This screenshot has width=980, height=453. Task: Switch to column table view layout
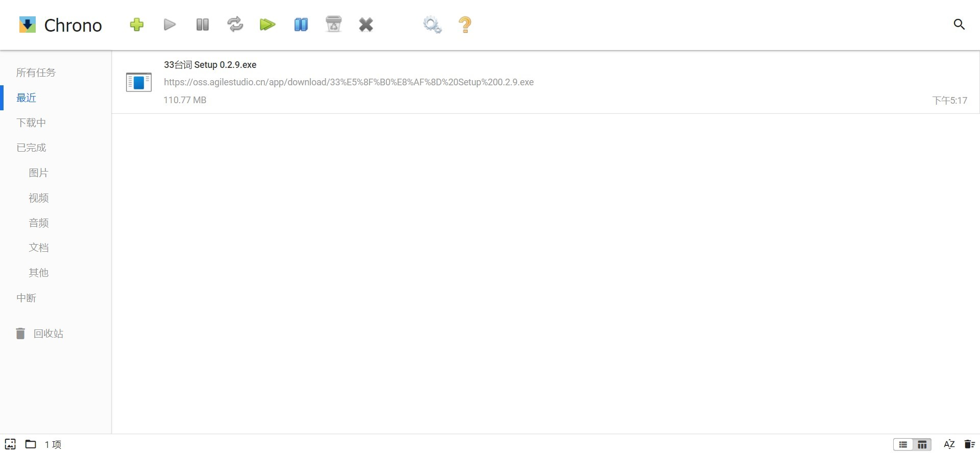[922, 444]
